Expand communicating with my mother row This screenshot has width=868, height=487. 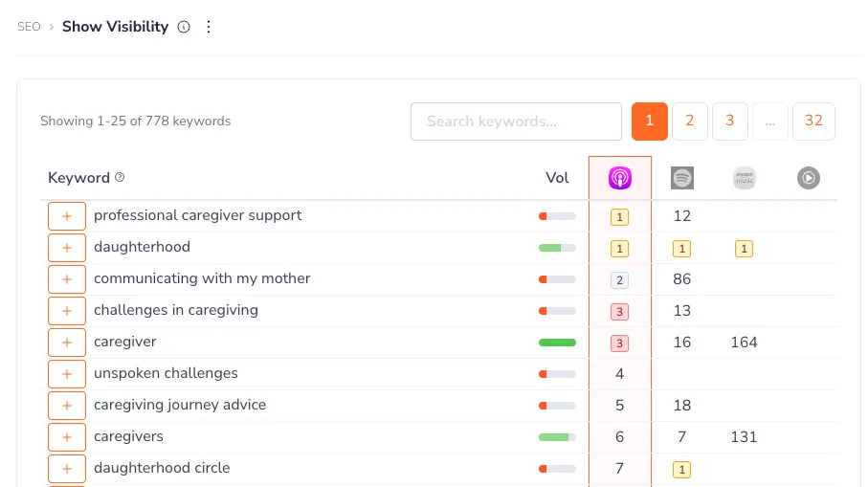[x=67, y=279]
